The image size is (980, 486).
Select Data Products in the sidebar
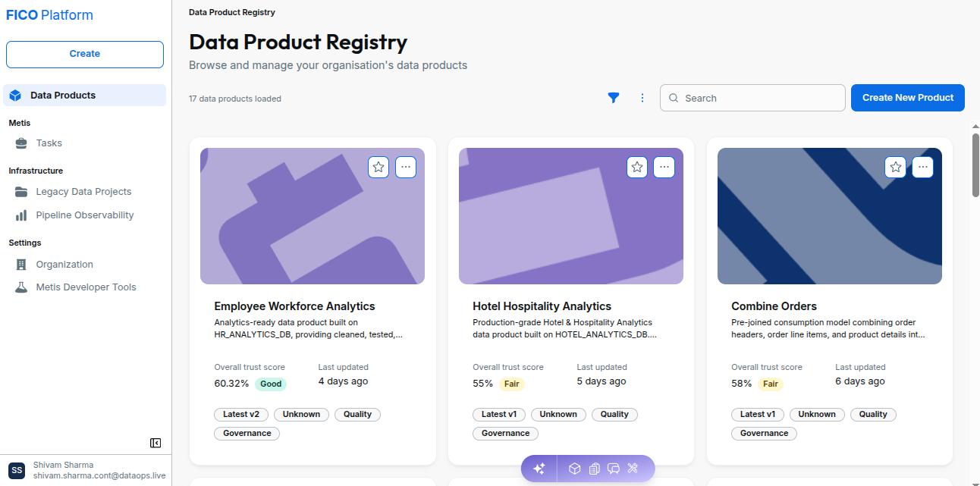85,95
